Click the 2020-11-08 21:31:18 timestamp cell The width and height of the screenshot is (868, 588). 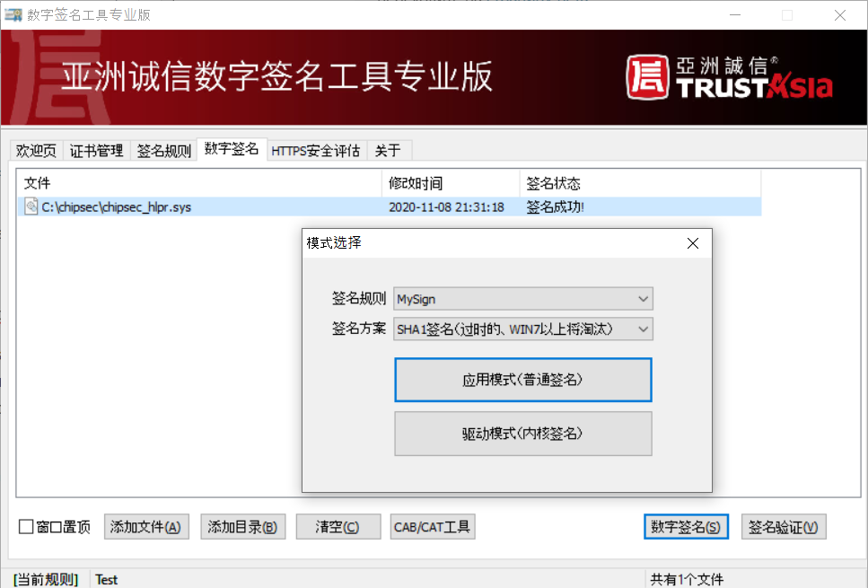446,207
